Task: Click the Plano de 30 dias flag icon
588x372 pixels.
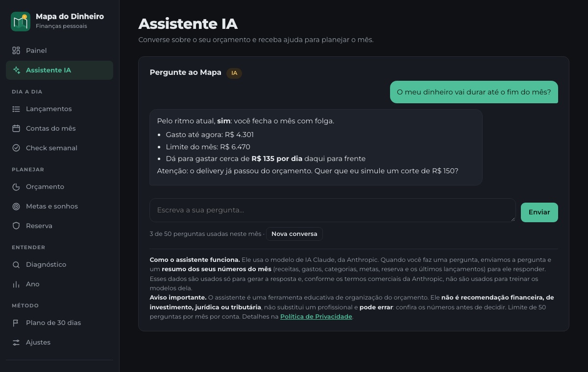Action: 16,323
